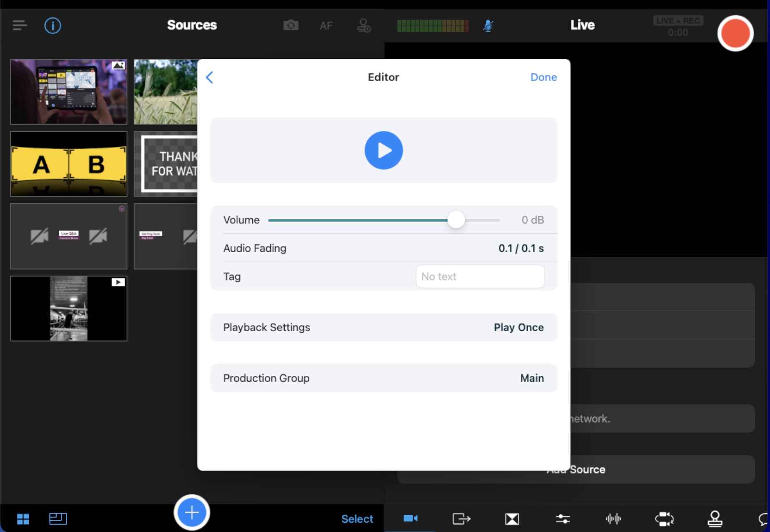Open the output export icon tab

461,519
